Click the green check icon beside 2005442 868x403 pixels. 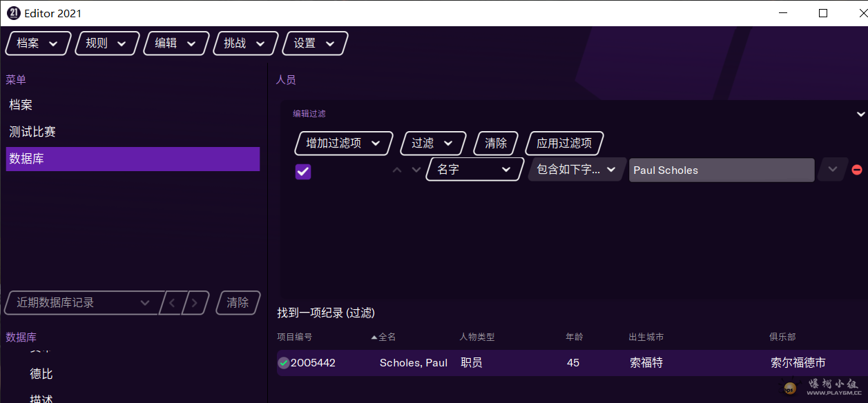tap(283, 363)
